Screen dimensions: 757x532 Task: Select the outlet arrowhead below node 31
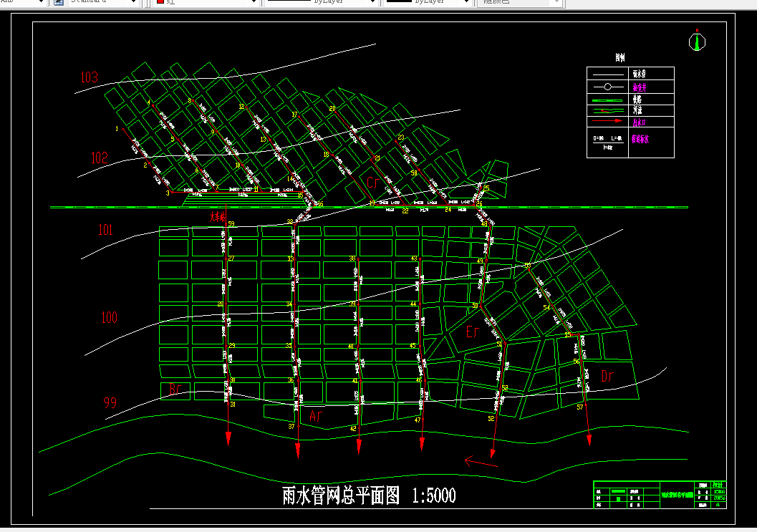coord(228,439)
